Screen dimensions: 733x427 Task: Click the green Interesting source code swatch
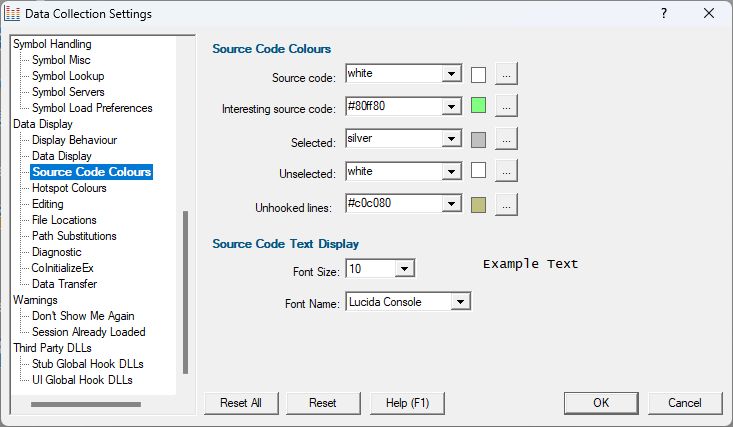pyautogui.click(x=478, y=105)
